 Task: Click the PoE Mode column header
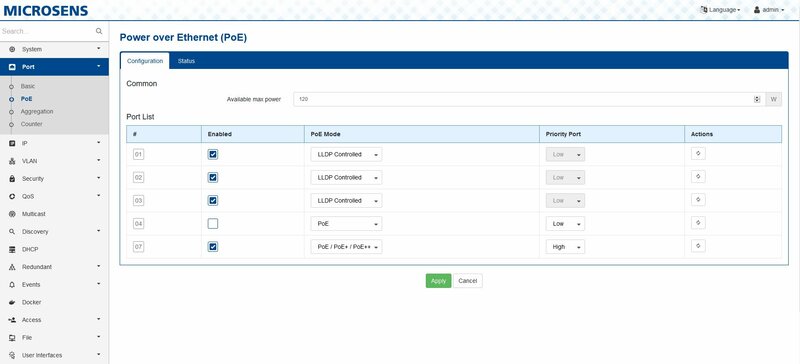pyautogui.click(x=326, y=134)
